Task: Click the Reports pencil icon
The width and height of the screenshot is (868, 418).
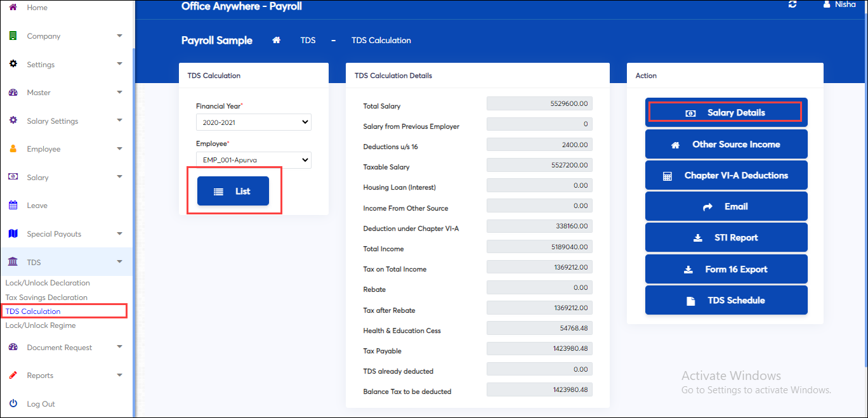Action: click(x=13, y=376)
